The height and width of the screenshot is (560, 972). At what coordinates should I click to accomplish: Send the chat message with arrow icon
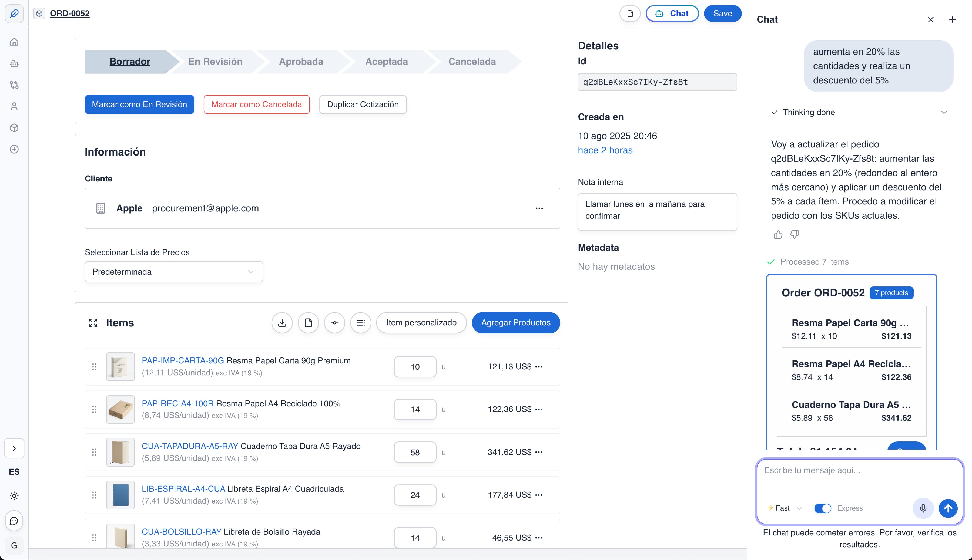pos(948,508)
